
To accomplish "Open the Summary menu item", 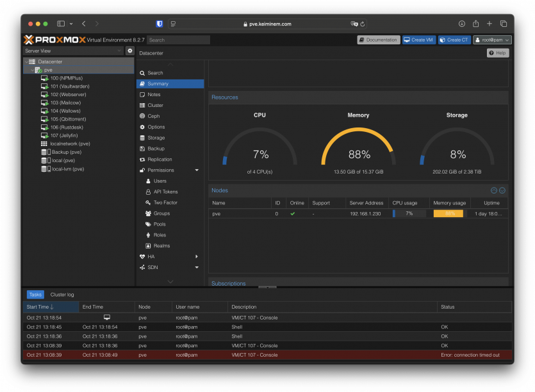I will (x=158, y=84).
